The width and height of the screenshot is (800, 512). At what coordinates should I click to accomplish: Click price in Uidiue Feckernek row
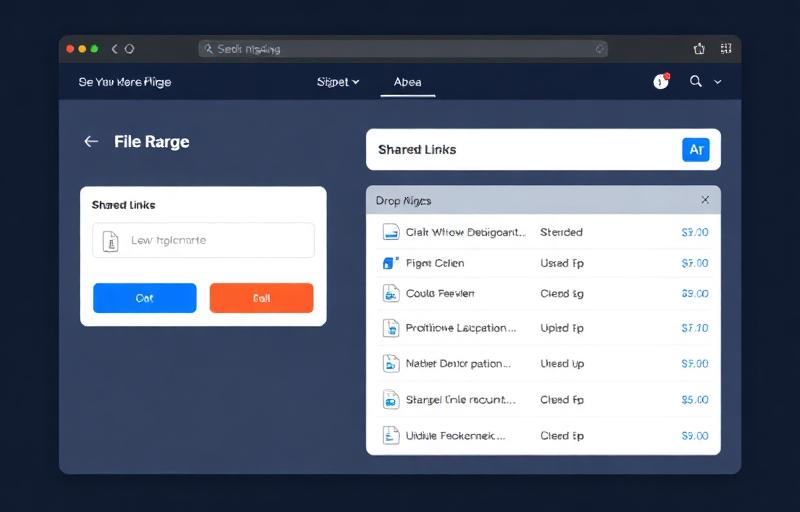[695, 436]
